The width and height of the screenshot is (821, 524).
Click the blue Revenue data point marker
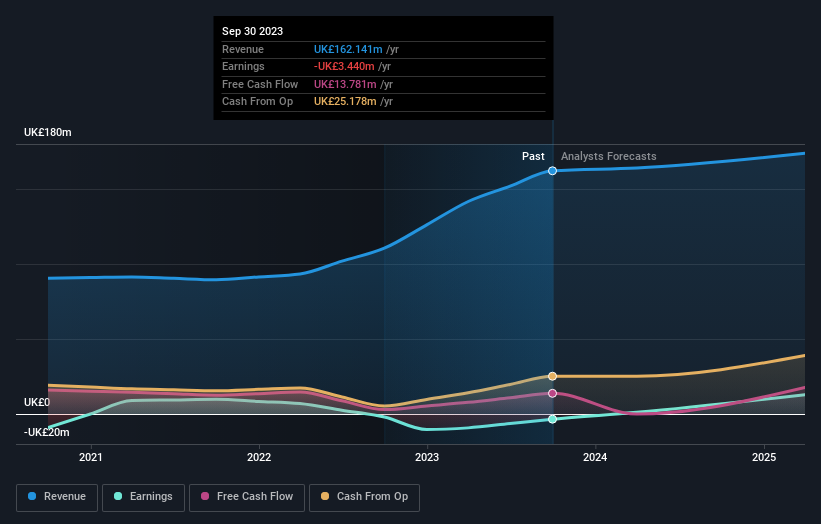tap(552, 171)
